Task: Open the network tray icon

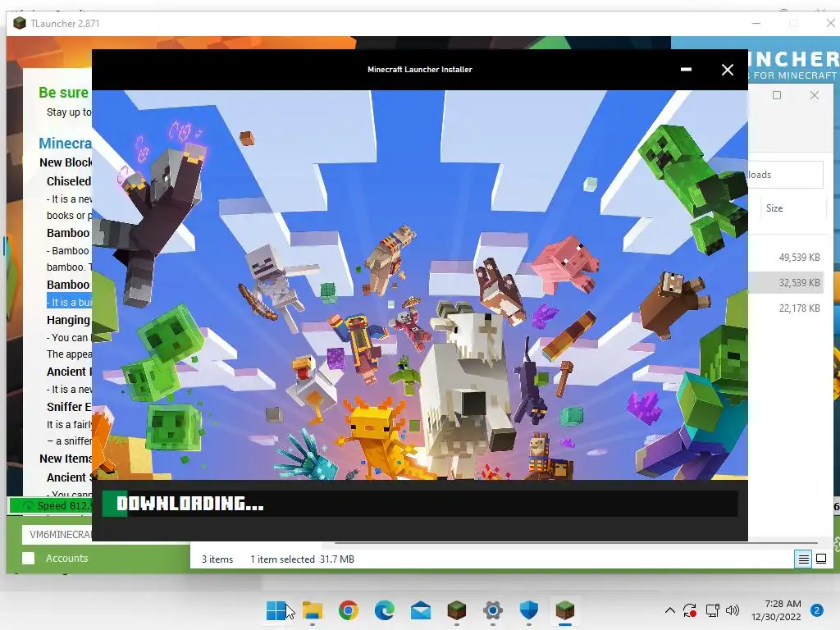Action: pyautogui.click(x=712, y=610)
